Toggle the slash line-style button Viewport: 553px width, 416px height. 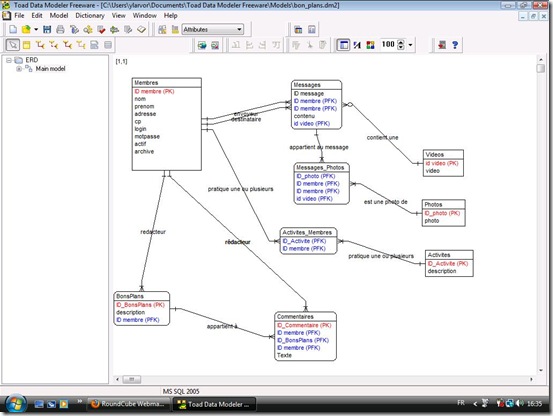(357, 45)
